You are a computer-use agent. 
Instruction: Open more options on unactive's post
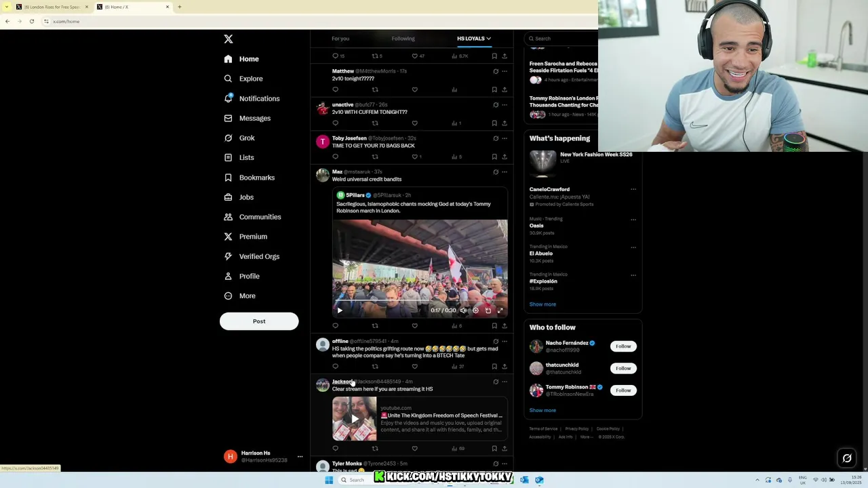(505, 105)
